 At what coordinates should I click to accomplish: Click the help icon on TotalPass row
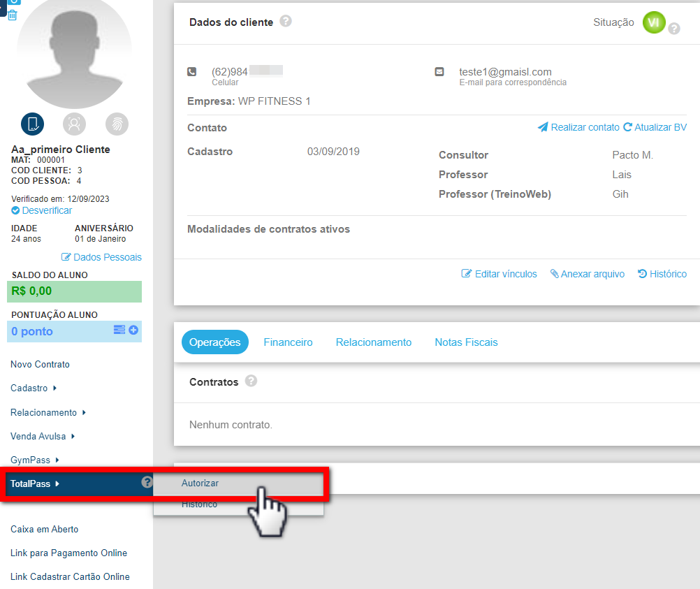tap(147, 482)
